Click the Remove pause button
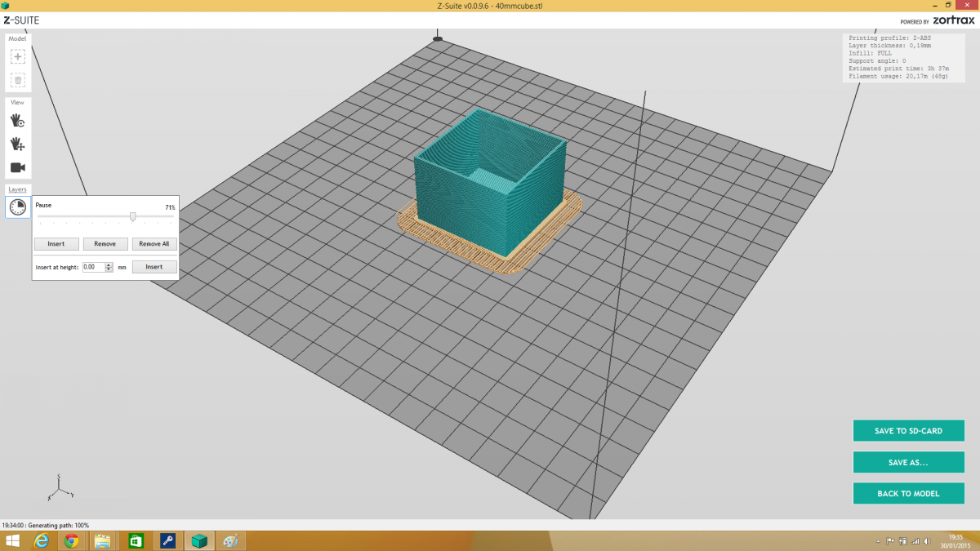 pyautogui.click(x=105, y=244)
